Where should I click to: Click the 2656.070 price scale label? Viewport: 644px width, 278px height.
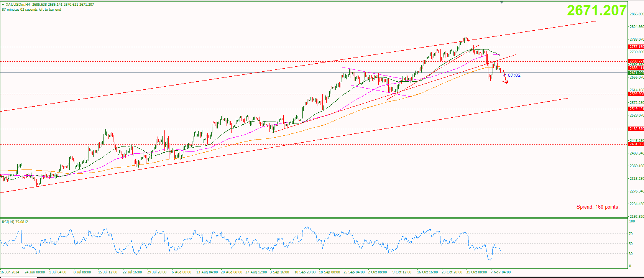pos(637,77)
